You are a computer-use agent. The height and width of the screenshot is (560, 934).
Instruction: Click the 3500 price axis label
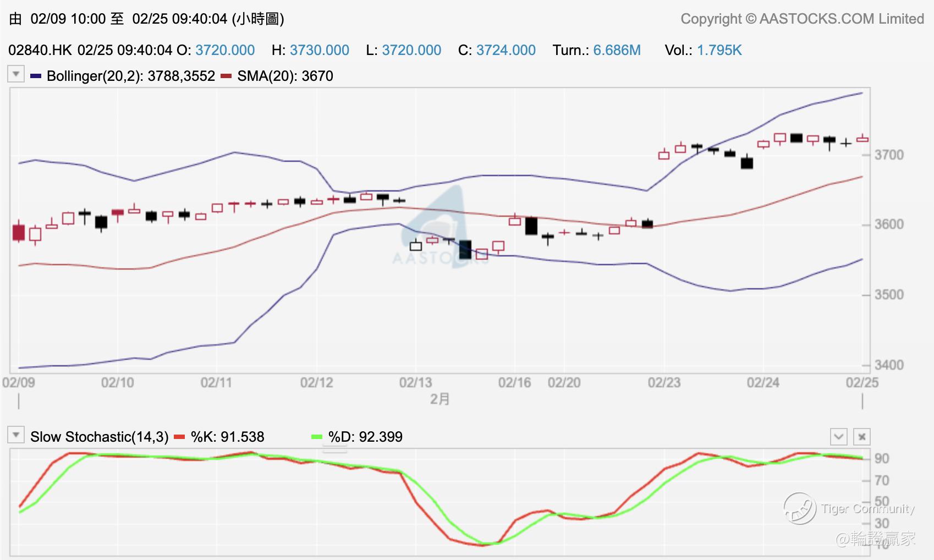coord(889,295)
